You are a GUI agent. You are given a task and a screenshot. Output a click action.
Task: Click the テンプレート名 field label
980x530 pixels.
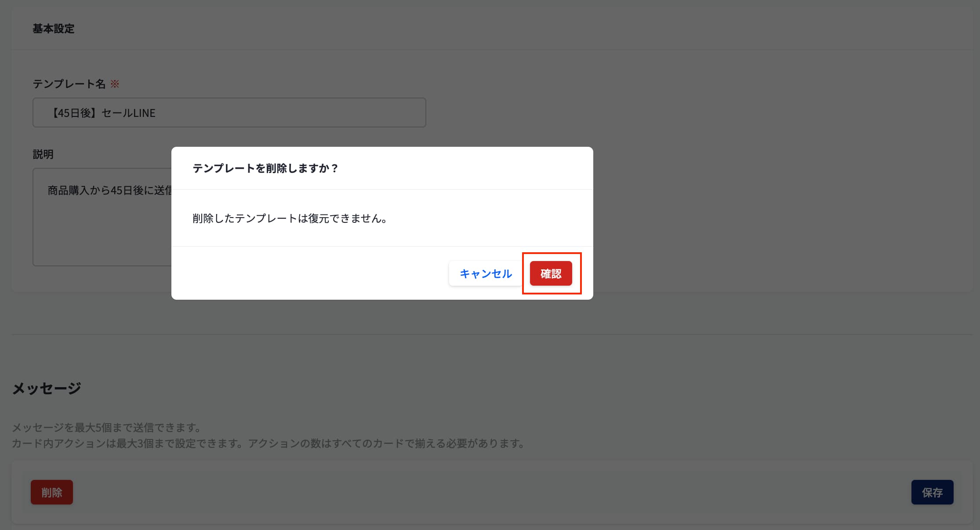[69, 84]
